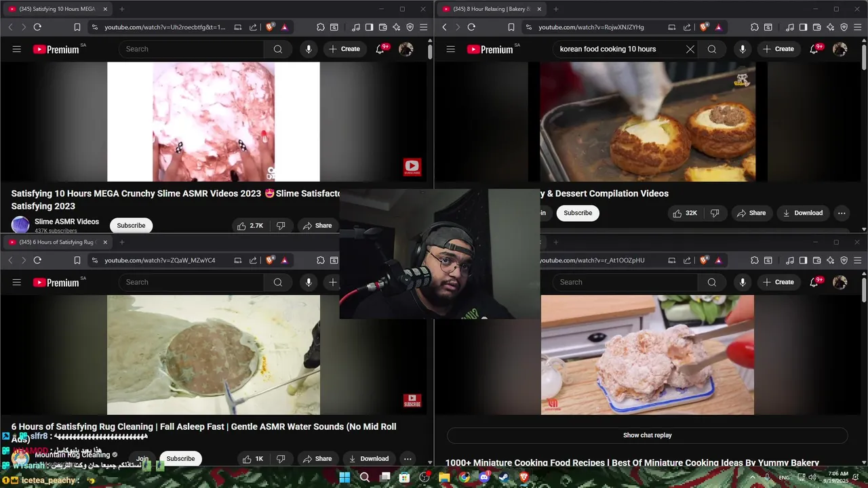This screenshot has height=488, width=868.
Task: Open Extensions puzzle icon in the bakery video window
Action: [x=755, y=27]
